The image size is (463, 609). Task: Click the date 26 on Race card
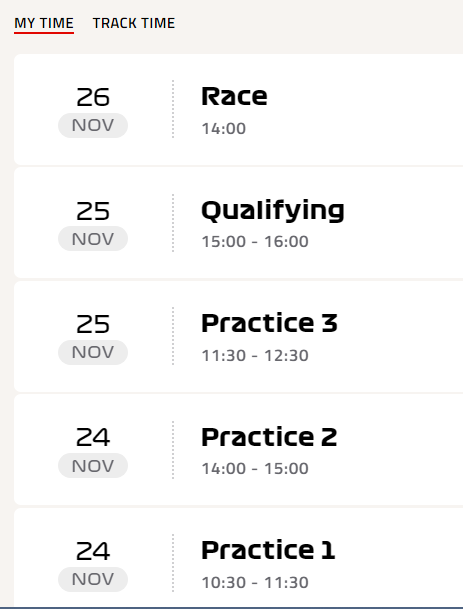(x=93, y=97)
